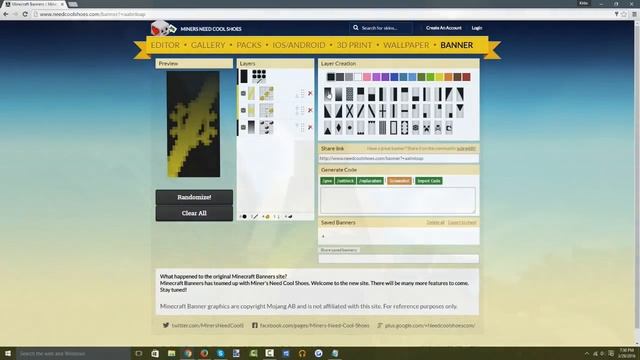The width and height of the screenshot is (640, 360).
Task: Toggle the black gradient layer's small checkbox
Action: [x=243, y=127]
